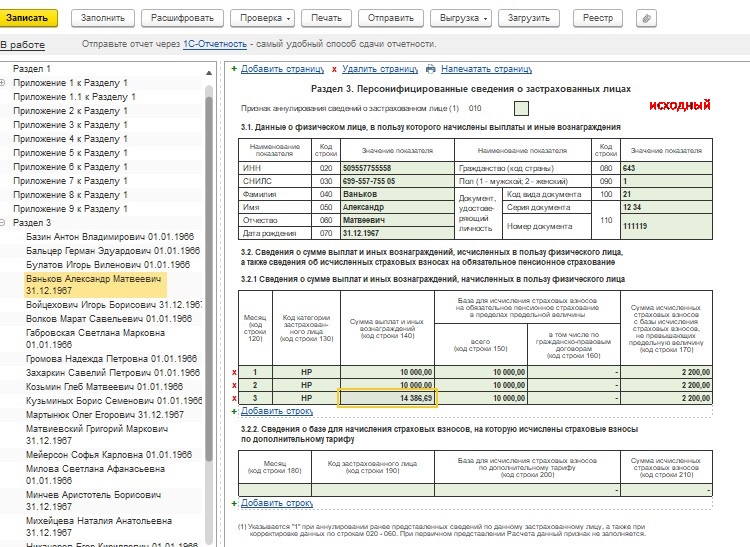Click the Удалить страницу link

point(380,69)
